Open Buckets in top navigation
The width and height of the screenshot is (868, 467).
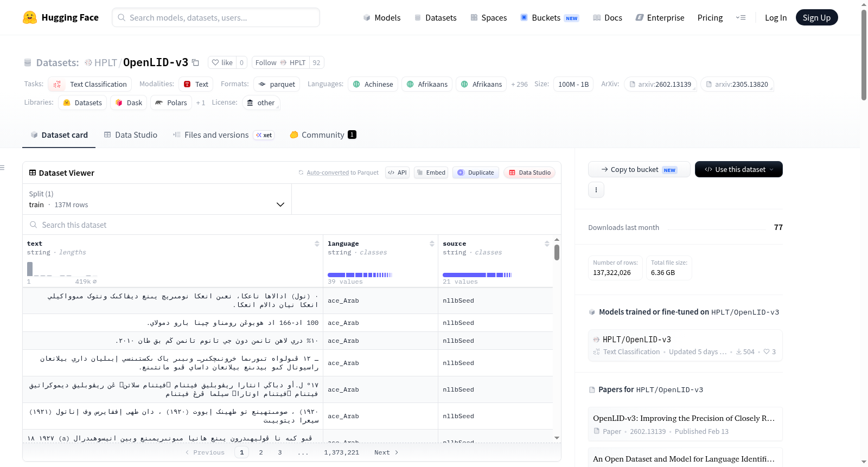(550, 17)
